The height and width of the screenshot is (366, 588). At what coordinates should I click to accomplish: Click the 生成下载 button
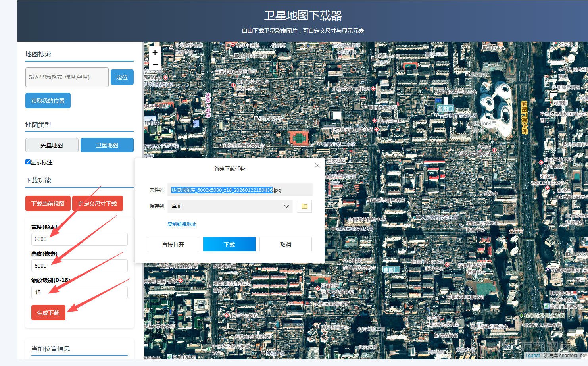[48, 313]
